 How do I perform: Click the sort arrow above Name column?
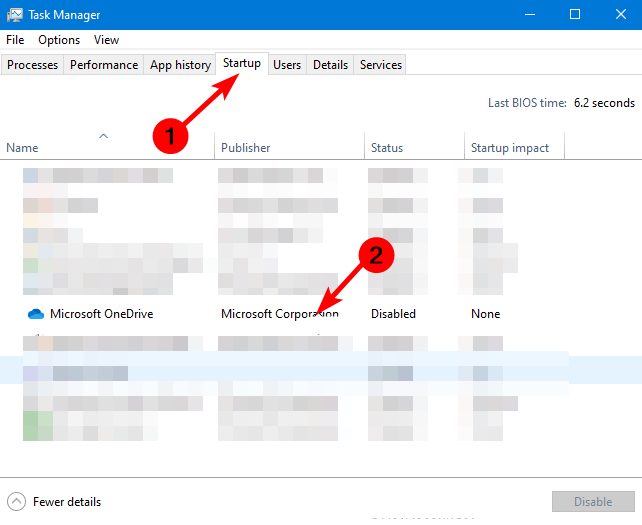tap(103, 135)
